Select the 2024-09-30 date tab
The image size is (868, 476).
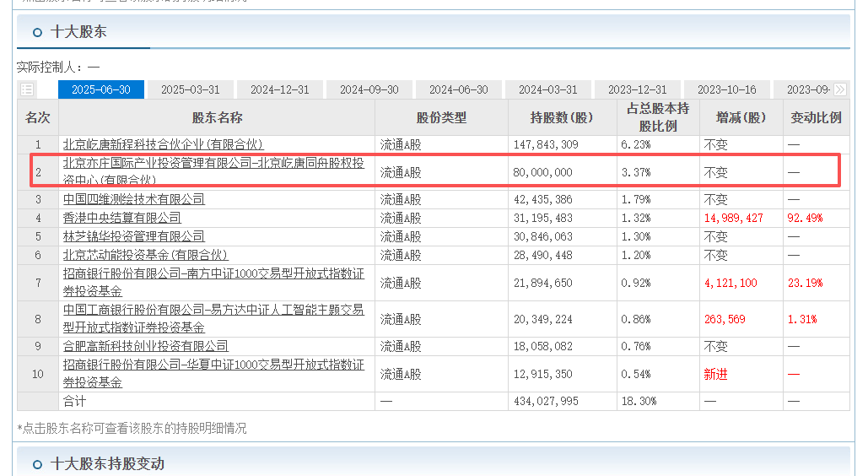coord(369,89)
